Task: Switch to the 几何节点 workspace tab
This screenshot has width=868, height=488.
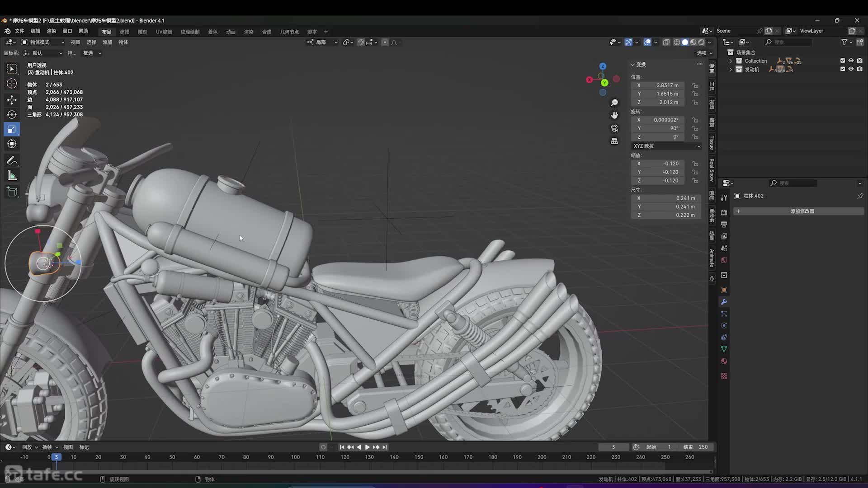Action: tap(289, 32)
